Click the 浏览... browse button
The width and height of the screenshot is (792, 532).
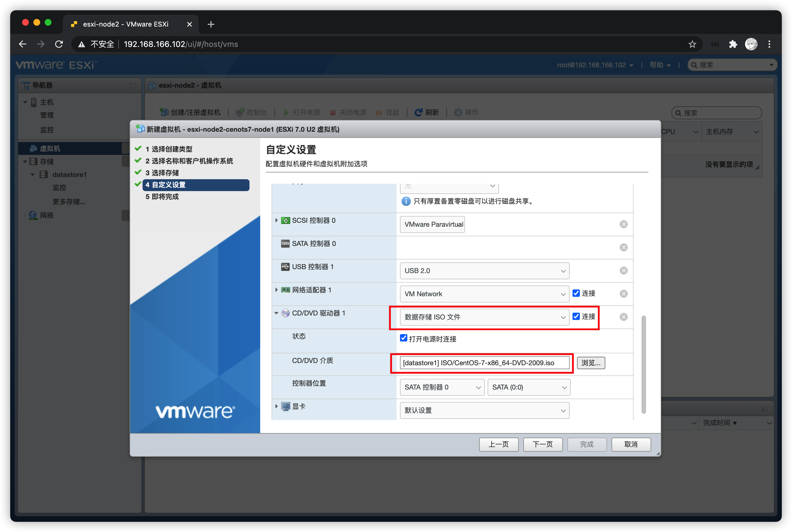pyautogui.click(x=590, y=363)
